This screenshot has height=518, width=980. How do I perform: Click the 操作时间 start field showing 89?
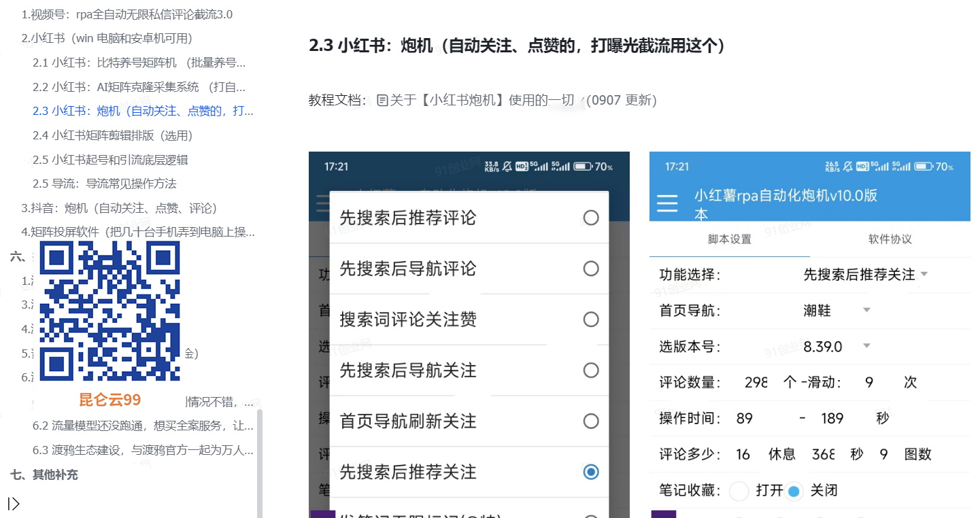(745, 418)
